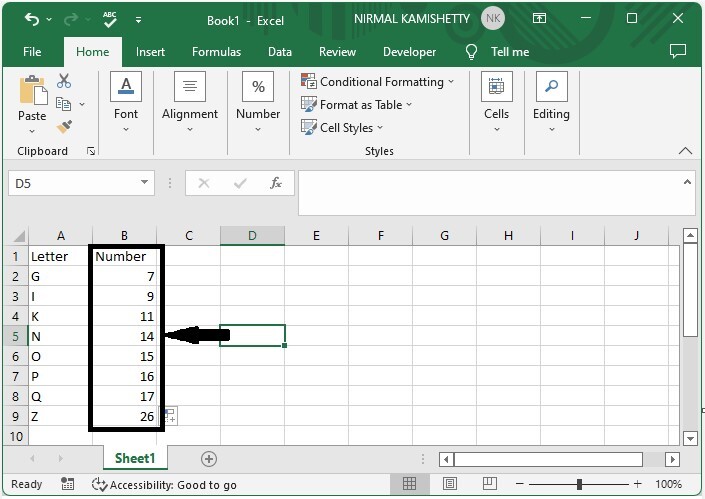The width and height of the screenshot is (705, 499).
Task: Click the Cancel X formula button
Action: (204, 183)
